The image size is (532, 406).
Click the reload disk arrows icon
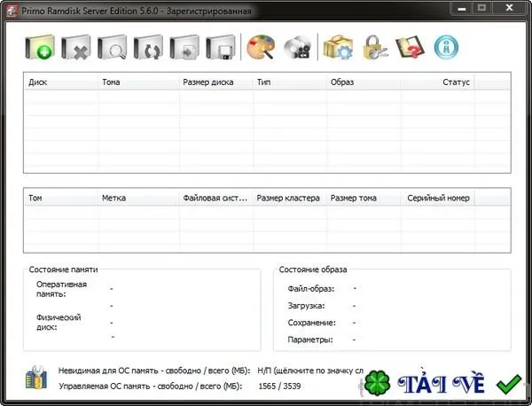point(148,47)
